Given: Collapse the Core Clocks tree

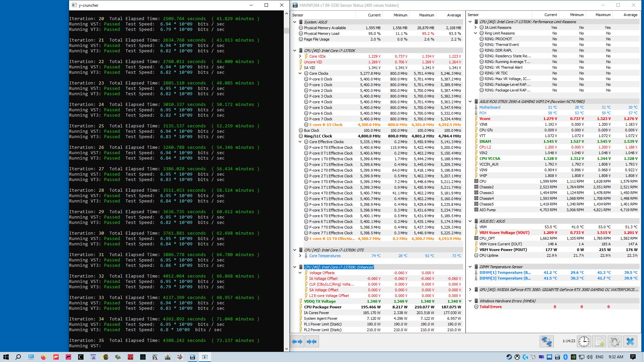Looking at the screenshot, I should pyautogui.click(x=300, y=73).
